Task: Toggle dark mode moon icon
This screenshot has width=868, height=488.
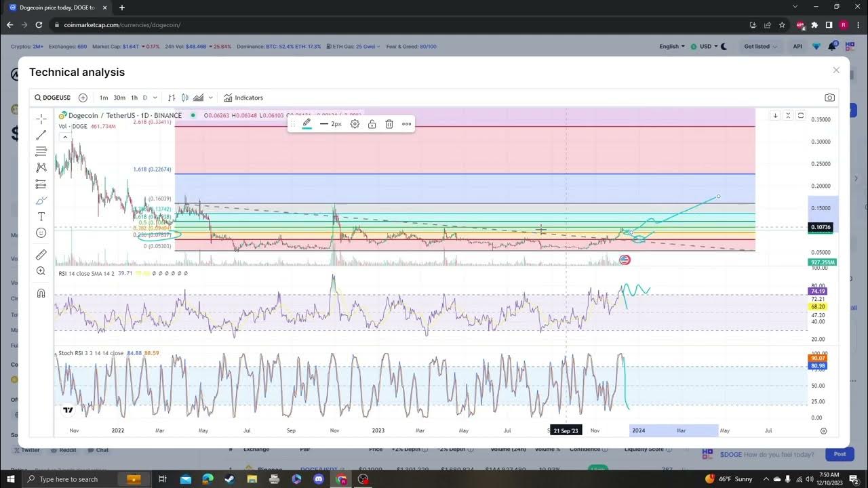Action: [x=724, y=47]
